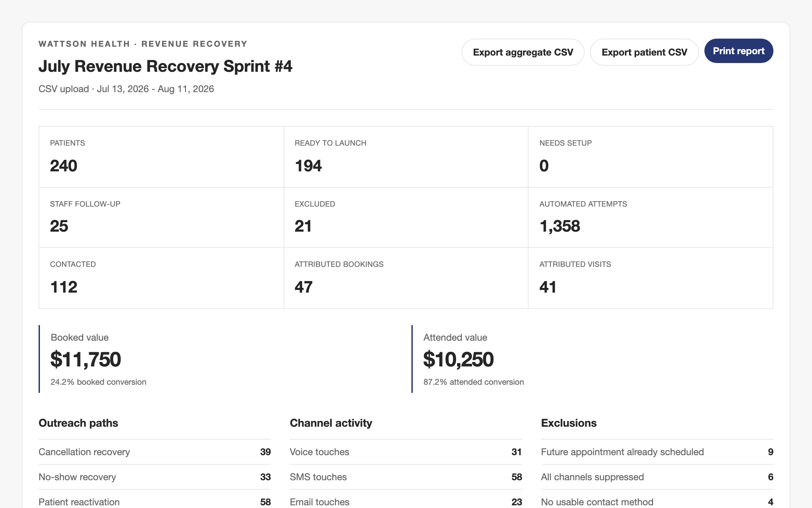The image size is (812, 508).
Task: Click the CSV upload date range line
Action: [x=126, y=89]
